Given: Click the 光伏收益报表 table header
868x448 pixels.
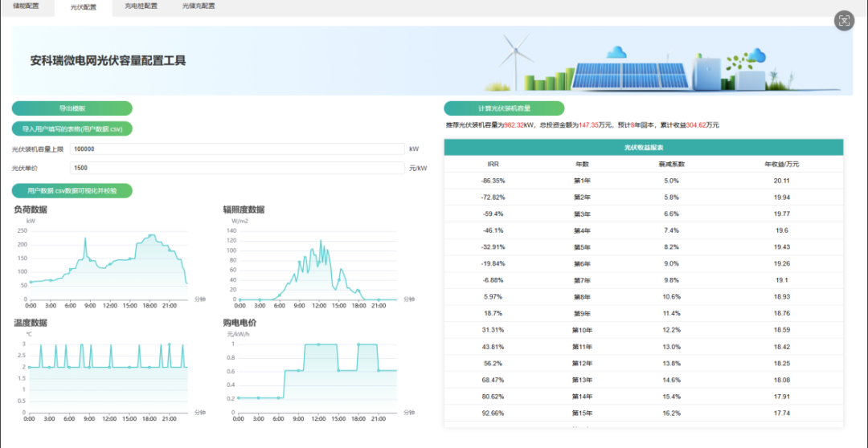Looking at the screenshot, I should pyautogui.click(x=644, y=148).
